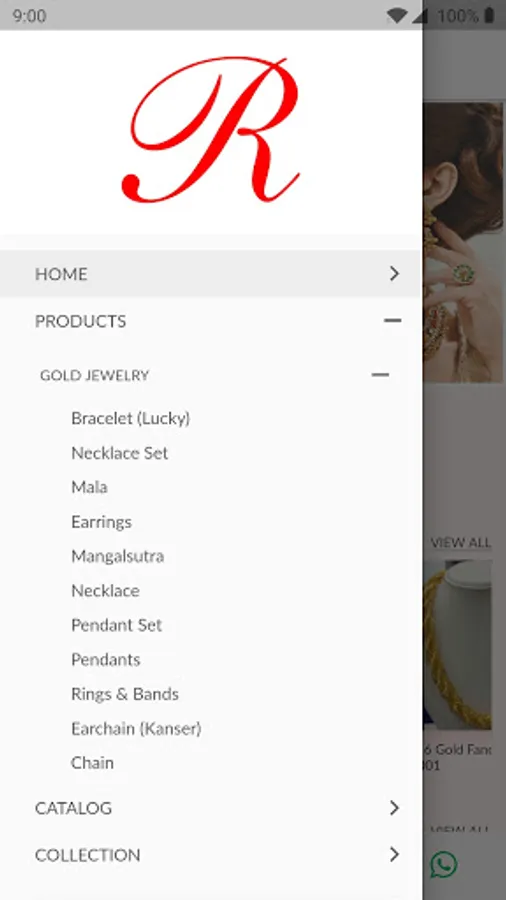Select GOLD JEWELRY category label

(95, 375)
